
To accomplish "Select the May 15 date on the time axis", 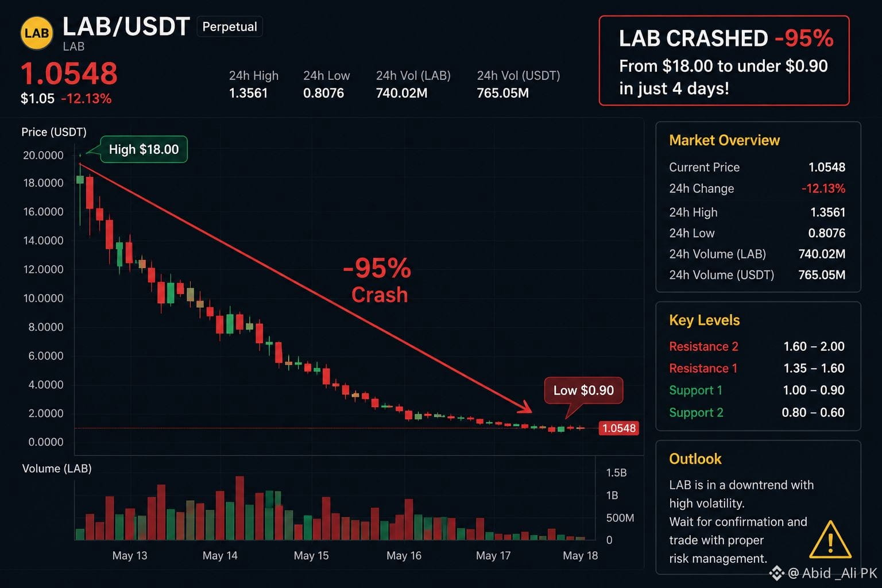I will [x=311, y=556].
